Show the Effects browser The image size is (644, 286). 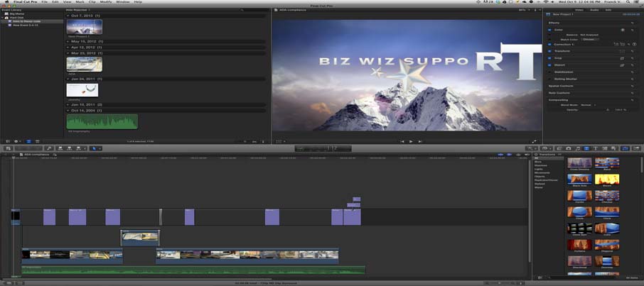(x=559, y=148)
